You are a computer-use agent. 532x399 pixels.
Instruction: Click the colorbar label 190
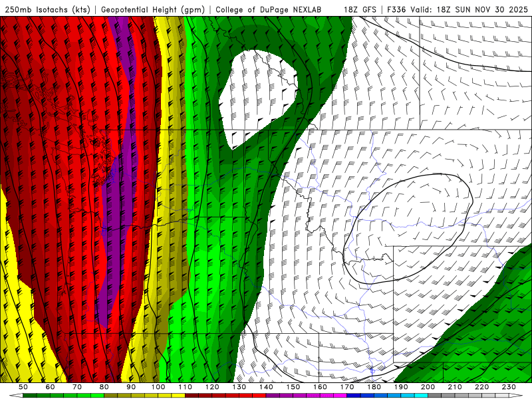[x=401, y=387]
